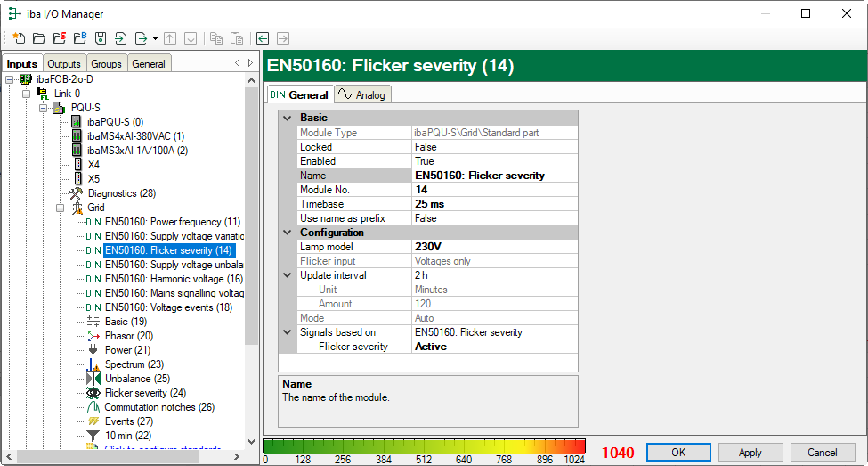The width and height of the screenshot is (868, 466).
Task: Toggle Use name as prefix value
Action: 494,218
